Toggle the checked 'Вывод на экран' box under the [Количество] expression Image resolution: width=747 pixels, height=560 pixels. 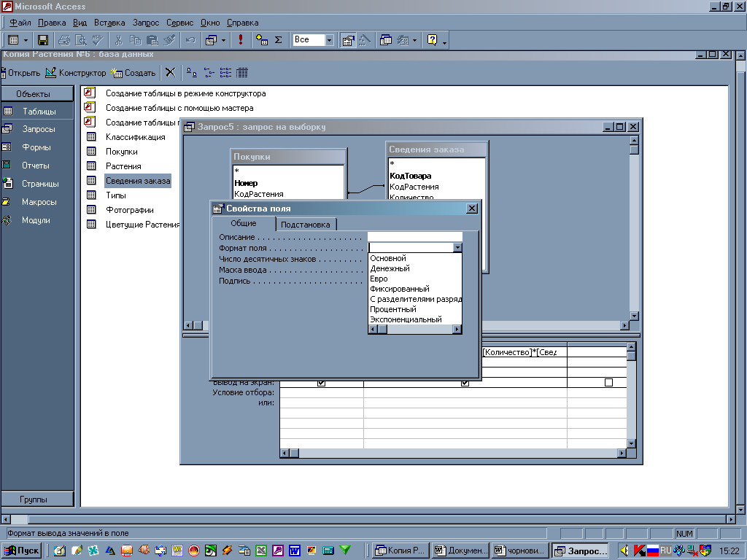[x=465, y=382]
